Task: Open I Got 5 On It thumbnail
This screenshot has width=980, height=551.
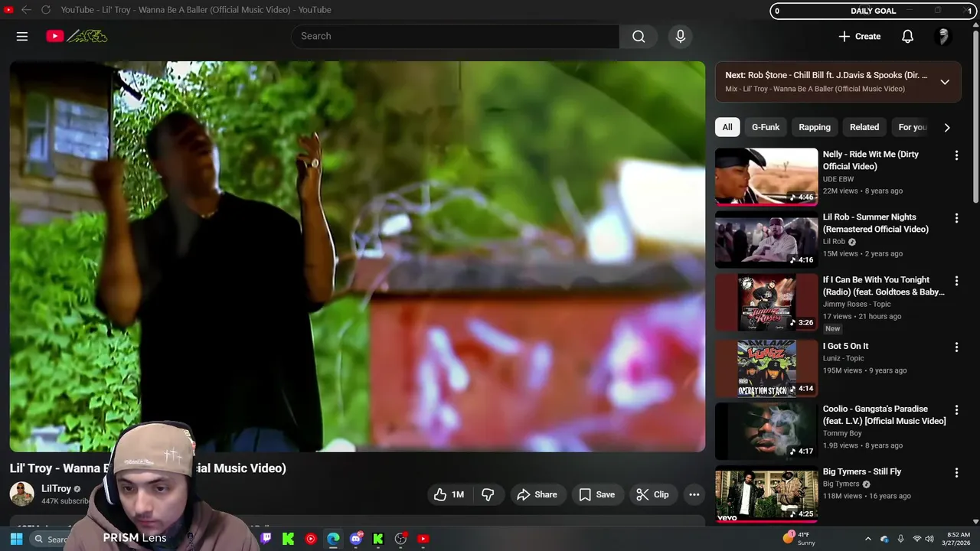Action: 766,369
